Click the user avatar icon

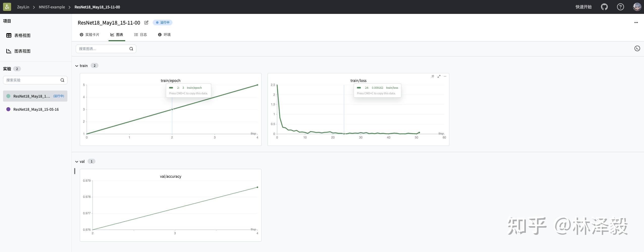(x=637, y=7)
